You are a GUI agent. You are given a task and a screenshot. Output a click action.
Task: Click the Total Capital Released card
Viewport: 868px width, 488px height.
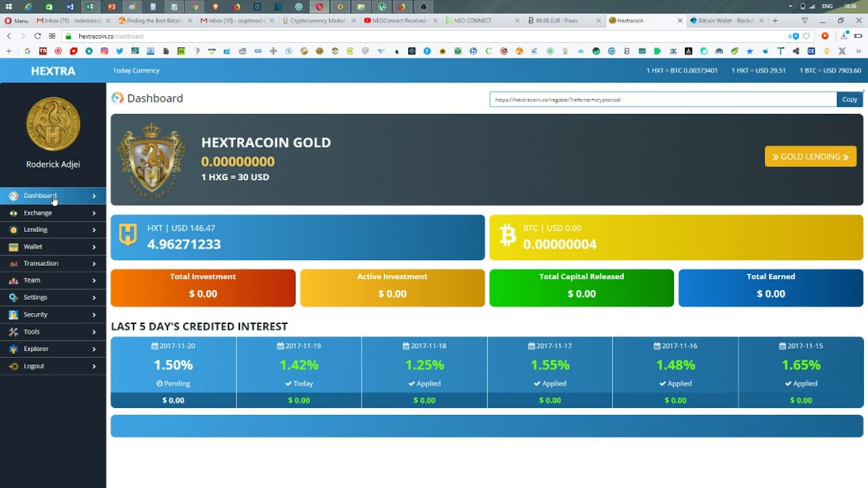click(x=582, y=288)
